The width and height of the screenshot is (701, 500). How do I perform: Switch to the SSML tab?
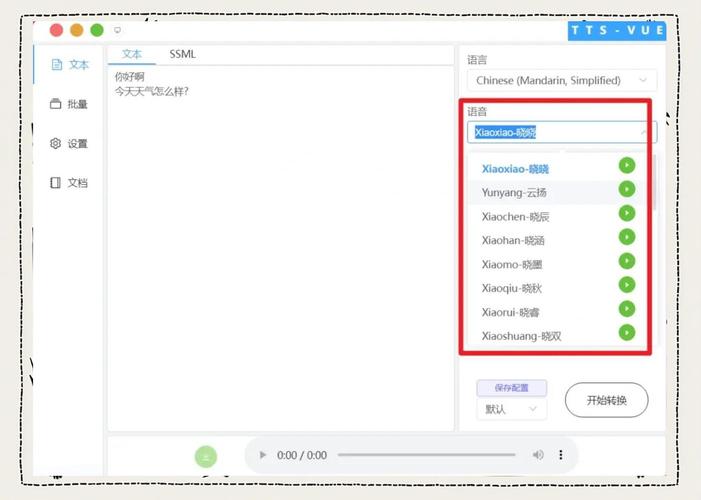(182, 54)
